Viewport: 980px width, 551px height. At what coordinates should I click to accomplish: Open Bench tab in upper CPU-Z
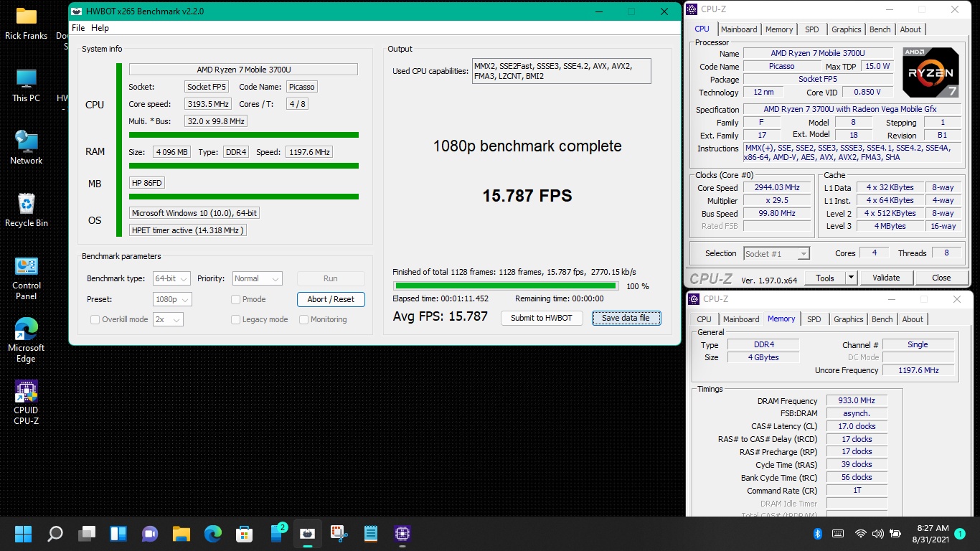coord(880,29)
